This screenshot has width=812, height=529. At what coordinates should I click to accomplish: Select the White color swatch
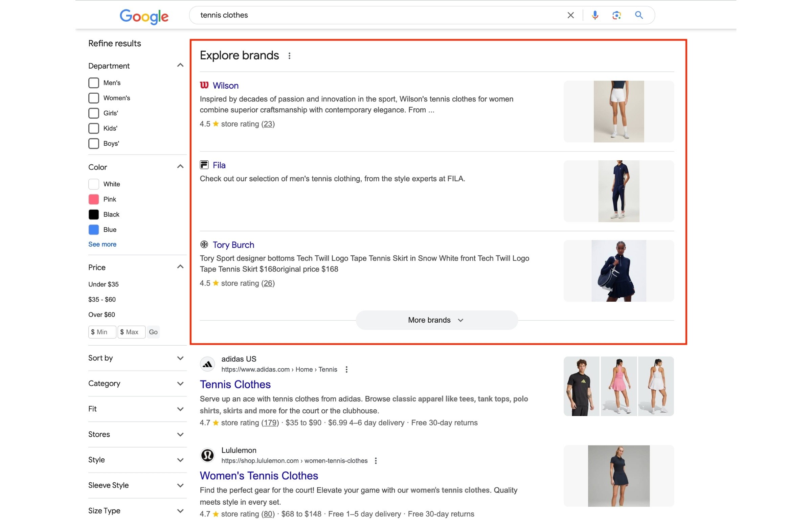[x=94, y=184]
